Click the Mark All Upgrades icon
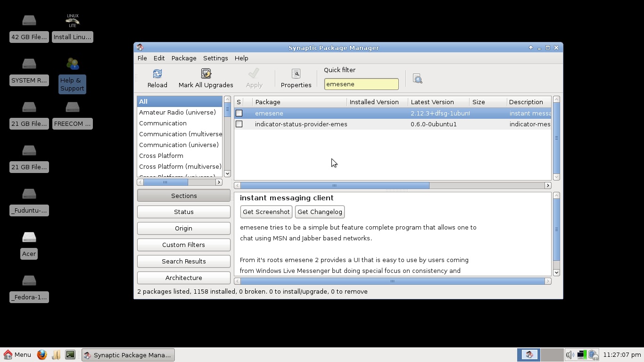Screen dimensions: 644x362 206,74
